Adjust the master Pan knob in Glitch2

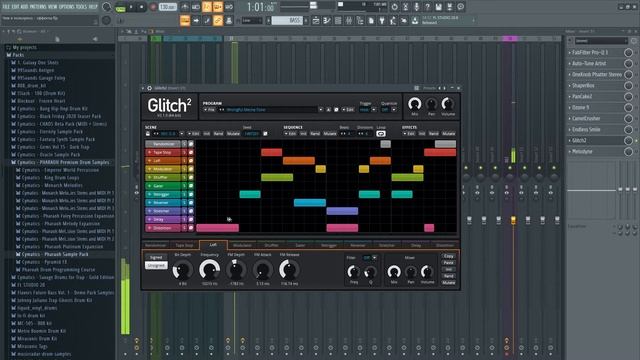tap(431, 104)
